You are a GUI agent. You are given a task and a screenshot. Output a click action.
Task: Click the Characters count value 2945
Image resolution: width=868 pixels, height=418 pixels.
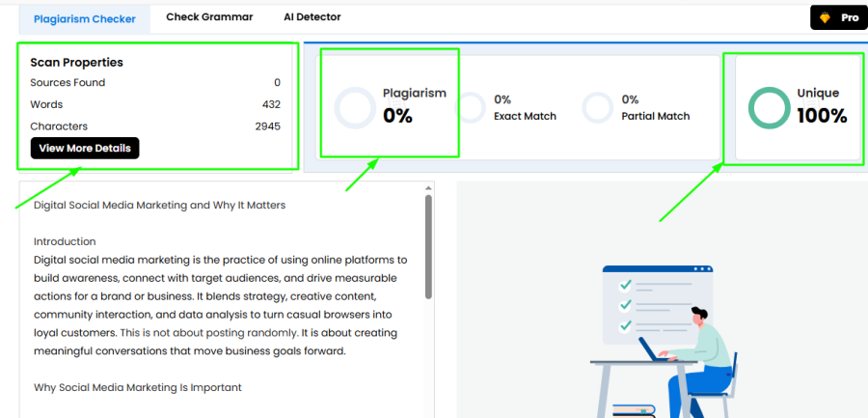click(268, 126)
